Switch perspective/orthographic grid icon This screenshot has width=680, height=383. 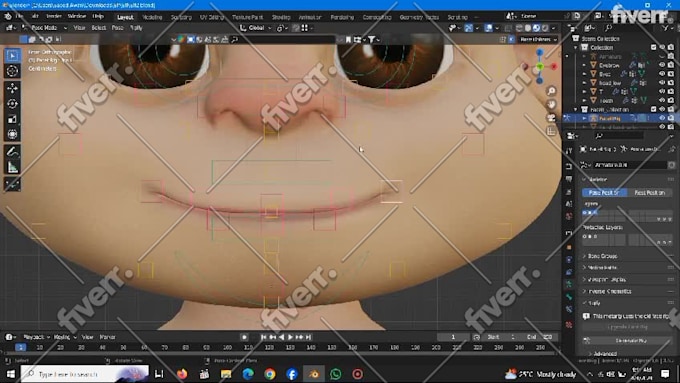pyautogui.click(x=551, y=131)
